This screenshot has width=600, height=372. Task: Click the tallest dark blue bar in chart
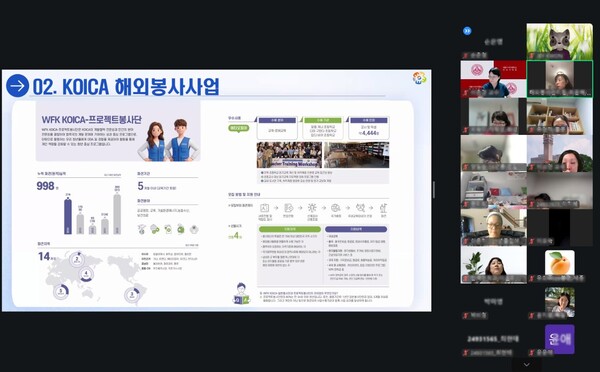tap(68, 217)
